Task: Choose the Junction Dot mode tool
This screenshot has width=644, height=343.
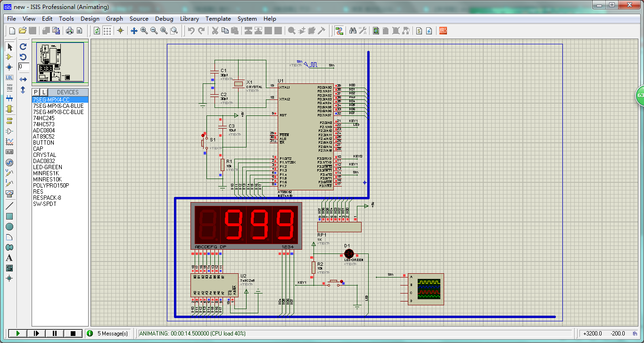Action: click(9, 67)
